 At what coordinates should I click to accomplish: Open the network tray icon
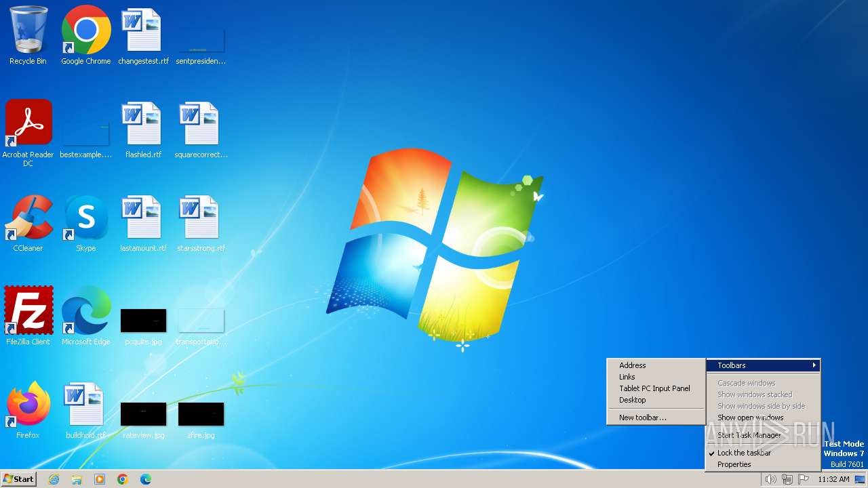pyautogui.click(x=787, y=479)
